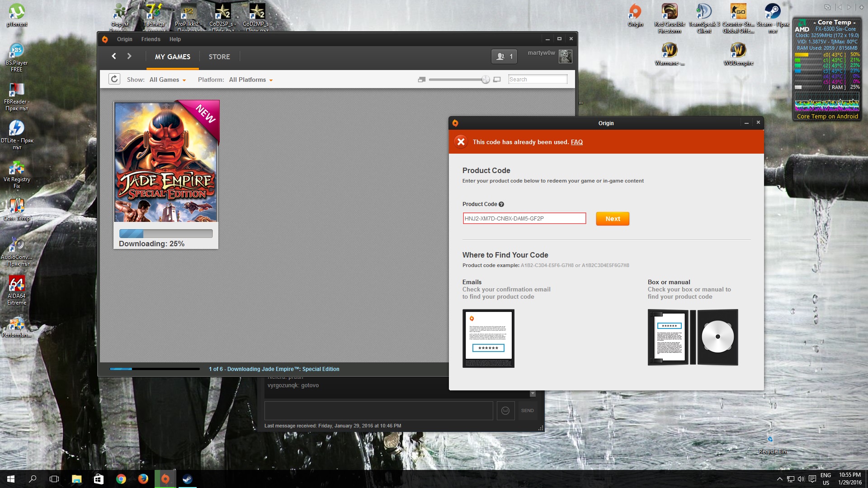Image resolution: width=868 pixels, height=488 pixels.
Task: Open ProPilkki2 desktop shortcut
Action: 188,17
